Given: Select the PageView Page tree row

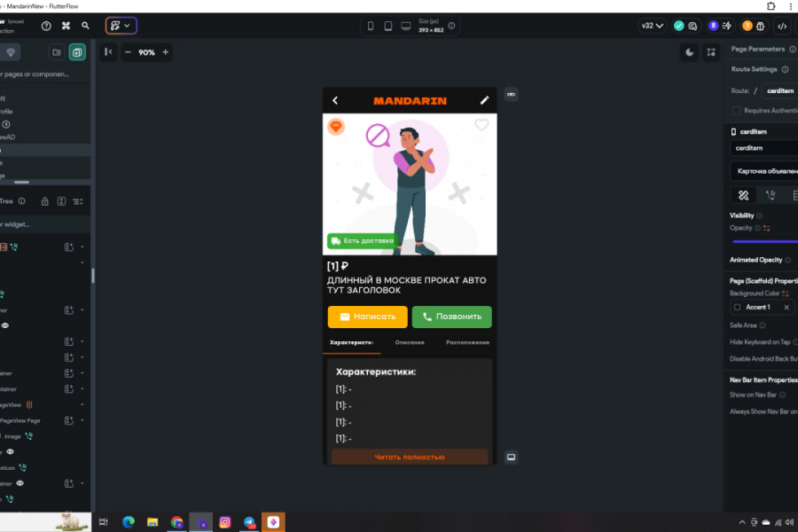Looking at the screenshot, I should point(43,420).
